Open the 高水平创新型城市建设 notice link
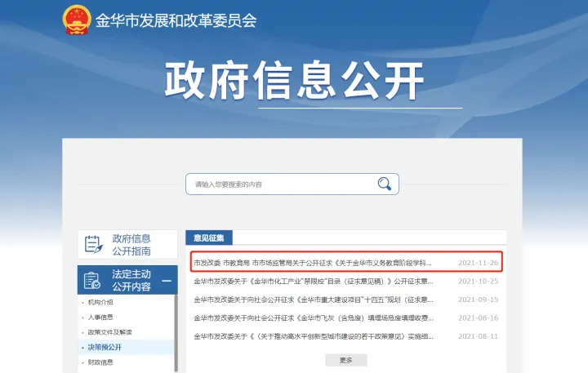 click(314, 336)
